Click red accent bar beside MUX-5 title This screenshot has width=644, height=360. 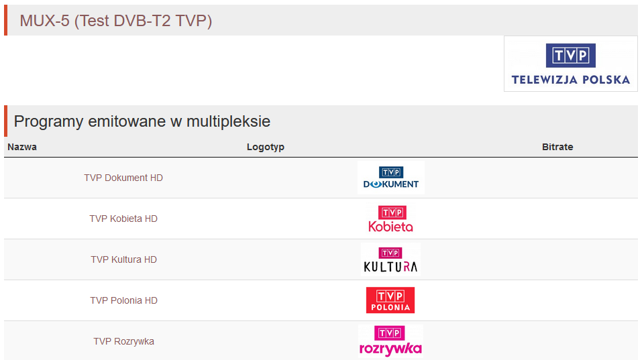[6, 21]
